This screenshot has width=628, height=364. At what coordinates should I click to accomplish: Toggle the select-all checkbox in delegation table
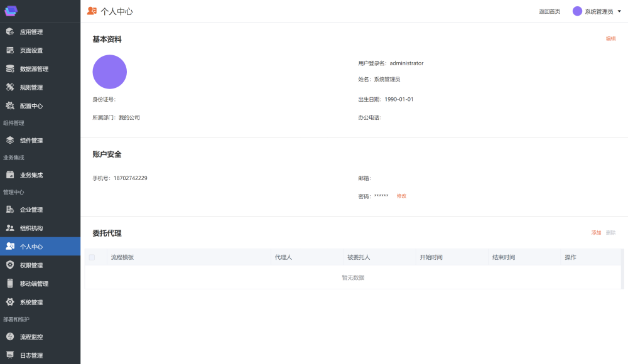tap(92, 257)
